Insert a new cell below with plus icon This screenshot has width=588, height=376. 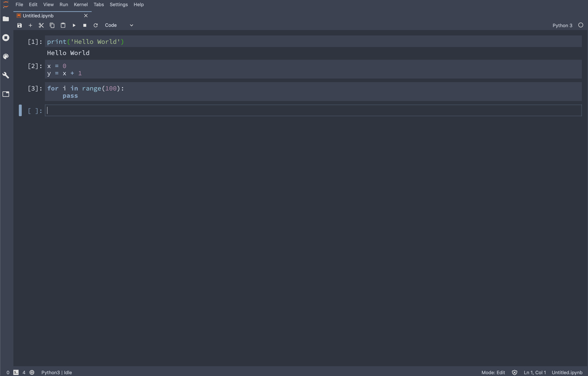coord(30,25)
